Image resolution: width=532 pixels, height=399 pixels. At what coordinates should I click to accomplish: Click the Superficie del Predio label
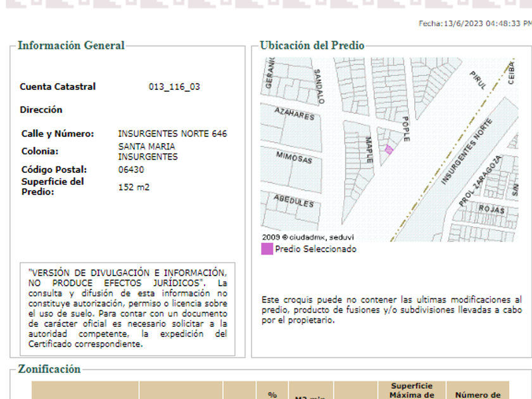(x=53, y=187)
